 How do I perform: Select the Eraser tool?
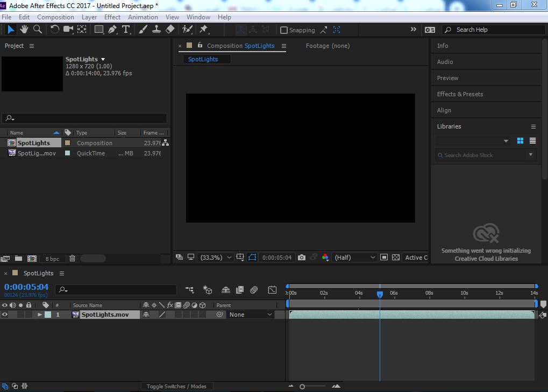[170, 30]
